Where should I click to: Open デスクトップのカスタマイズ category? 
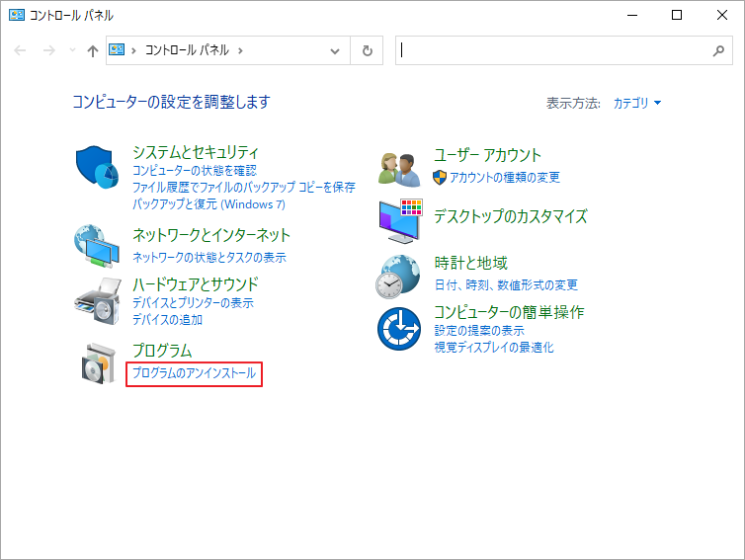point(511,216)
